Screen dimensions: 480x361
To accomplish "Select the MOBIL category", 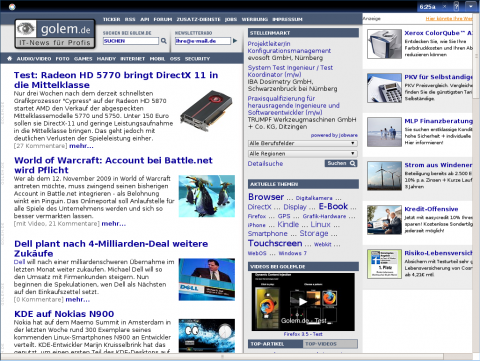I will click(x=157, y=59).
